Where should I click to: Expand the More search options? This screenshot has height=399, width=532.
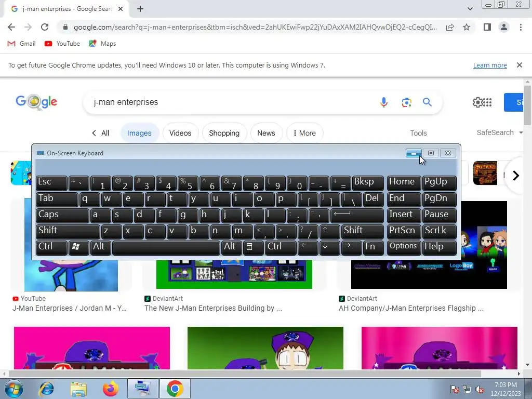pos(304,133)
